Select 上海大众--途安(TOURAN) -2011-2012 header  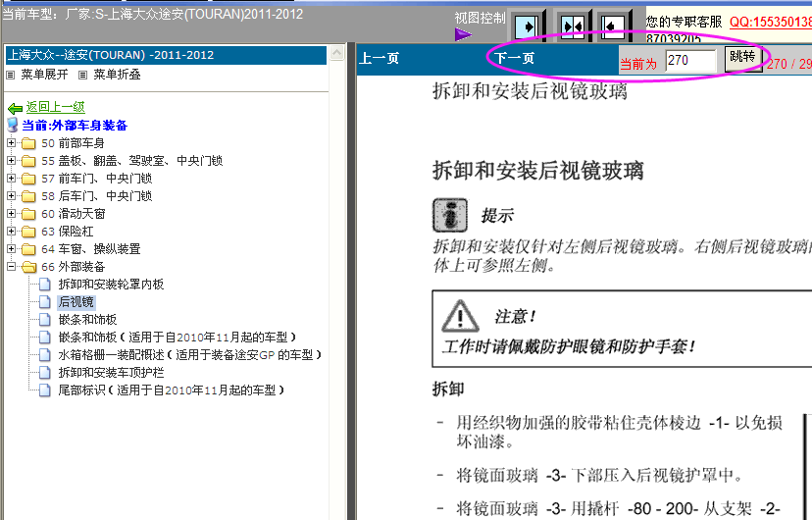coord(166,55)
